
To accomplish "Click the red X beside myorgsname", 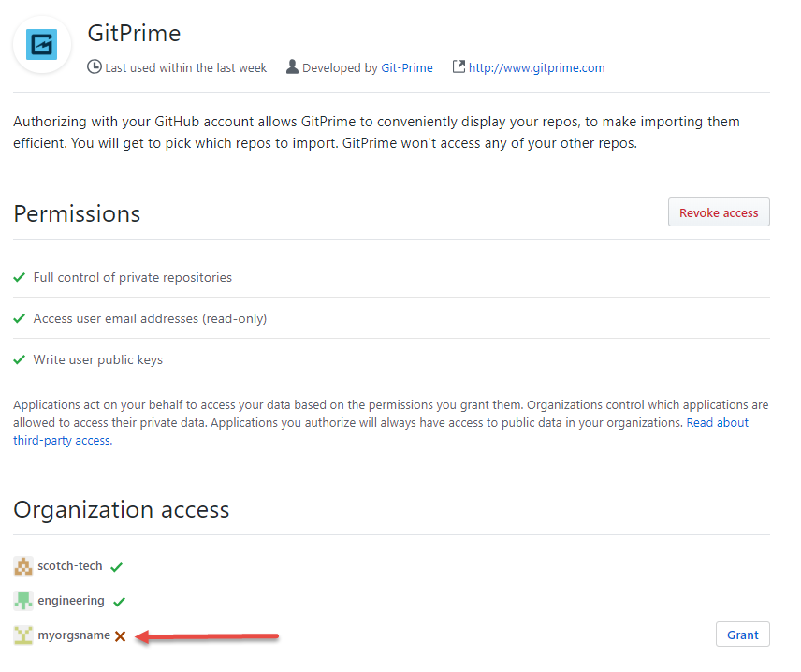I will coord(120,636).
